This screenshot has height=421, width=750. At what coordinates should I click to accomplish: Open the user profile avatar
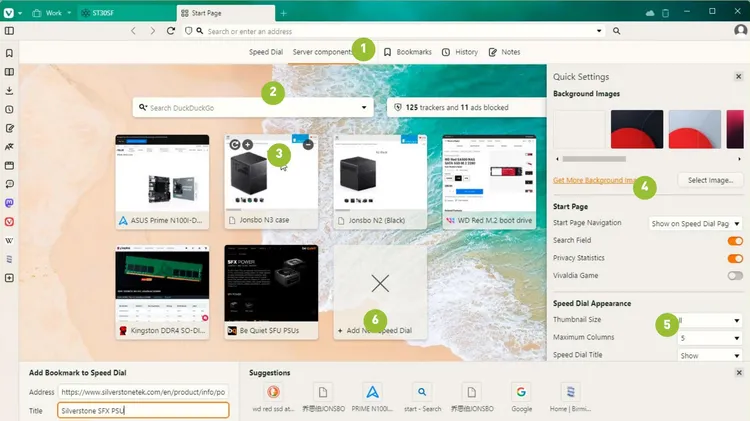[x=740, y=31]
